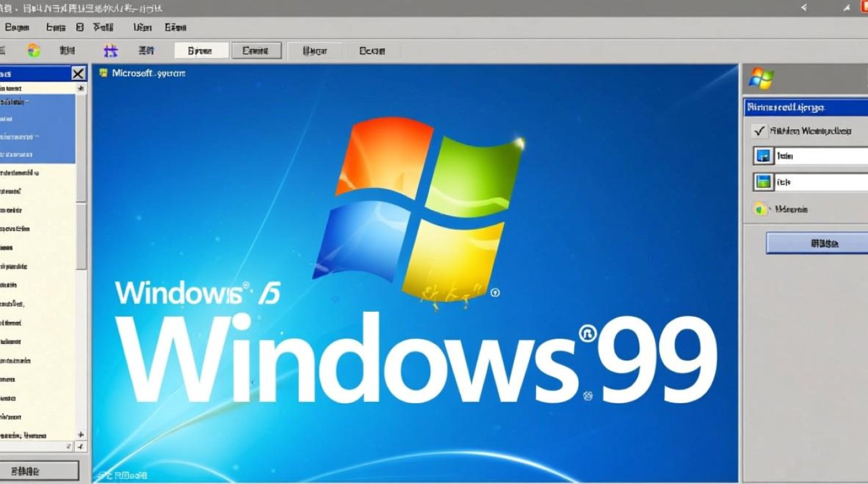Click the small disk icon in the menu bar
The image size is (868, 484).
79,27
